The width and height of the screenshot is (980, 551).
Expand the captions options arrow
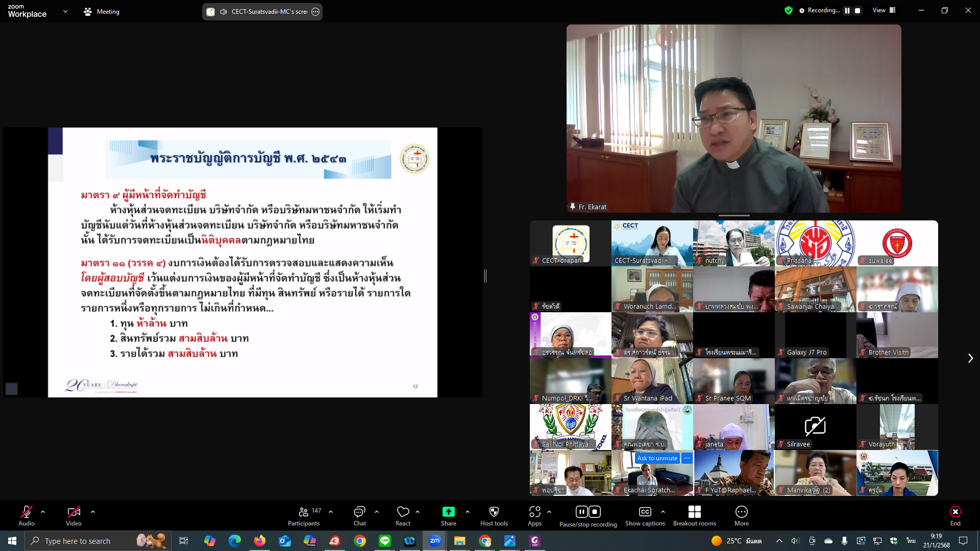click(x=663, y=512)
